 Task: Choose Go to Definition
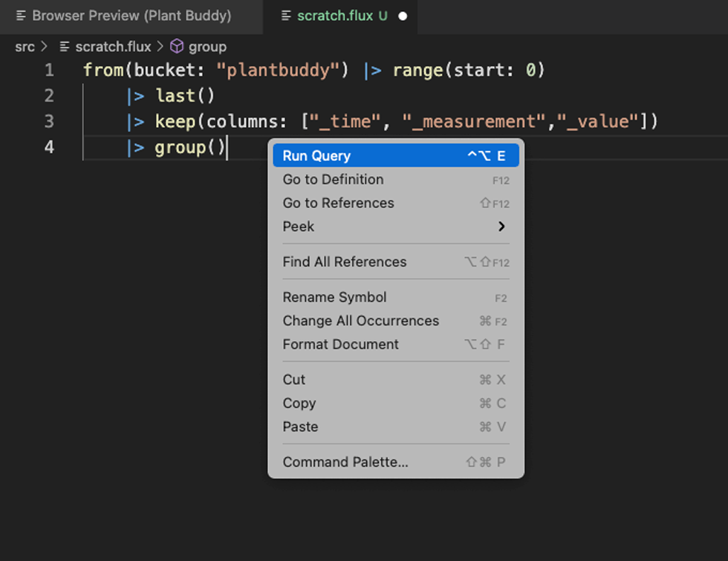(333, 179)
